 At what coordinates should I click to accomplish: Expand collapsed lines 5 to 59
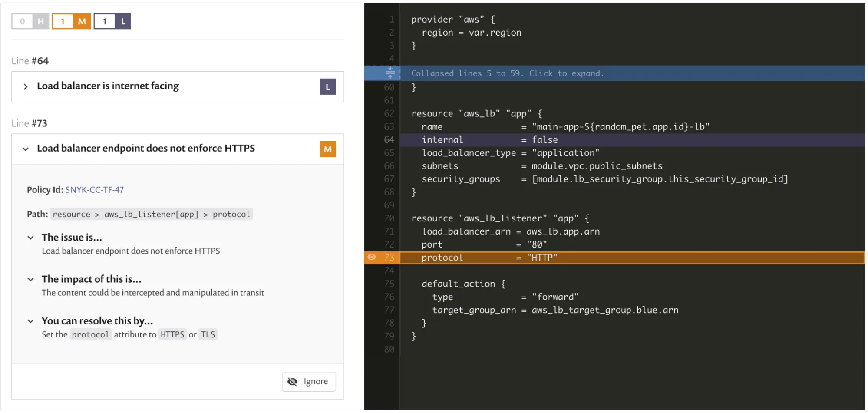[507, 73]
